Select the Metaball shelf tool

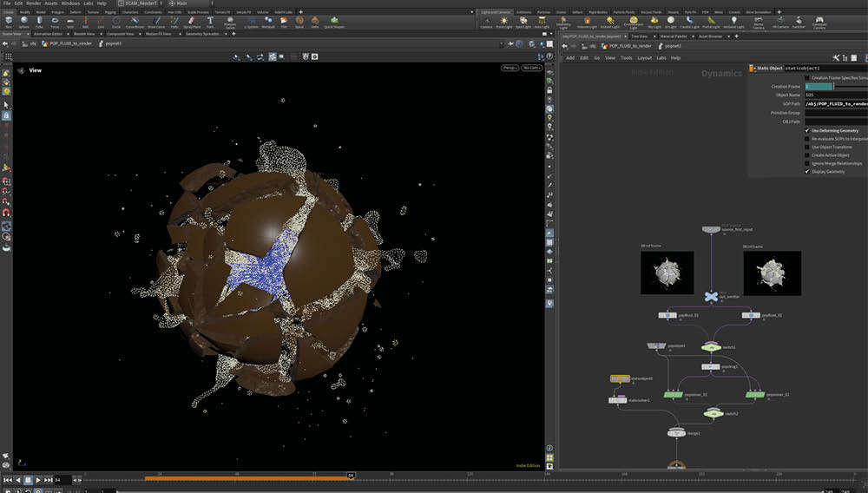click(x=270, y=21)
